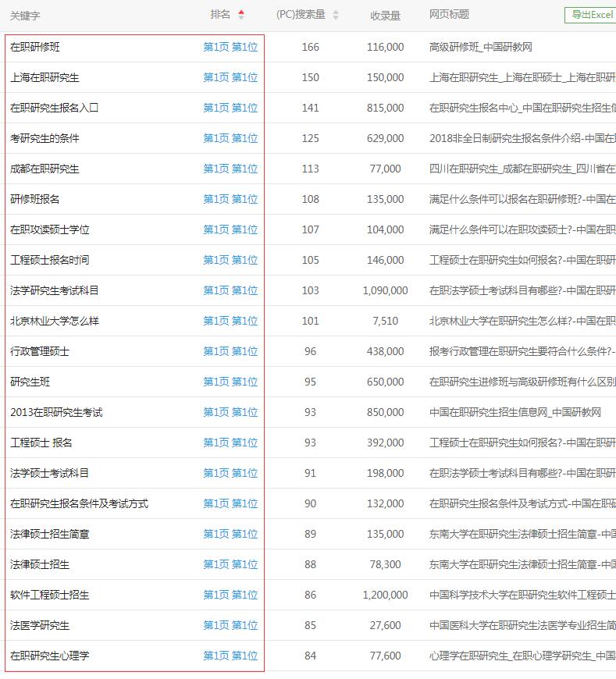616x679 pixels.
Task: Open keyword 在职研修班
Action: (34, 47)
